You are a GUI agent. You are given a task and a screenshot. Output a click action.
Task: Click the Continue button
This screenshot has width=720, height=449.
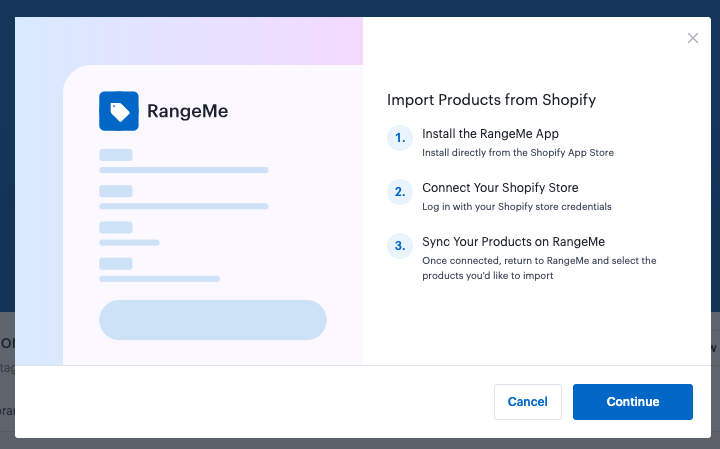click(x=632, y=402)
